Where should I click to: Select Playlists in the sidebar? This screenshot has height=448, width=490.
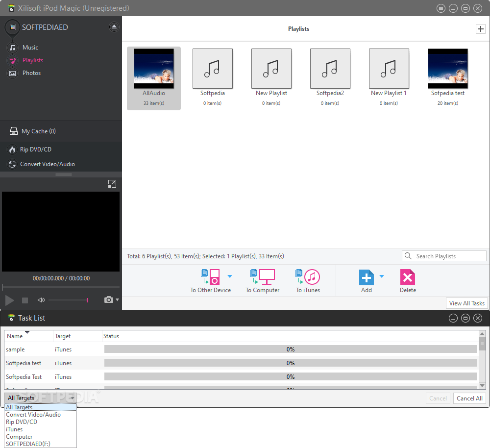click(x=32, y=60)
